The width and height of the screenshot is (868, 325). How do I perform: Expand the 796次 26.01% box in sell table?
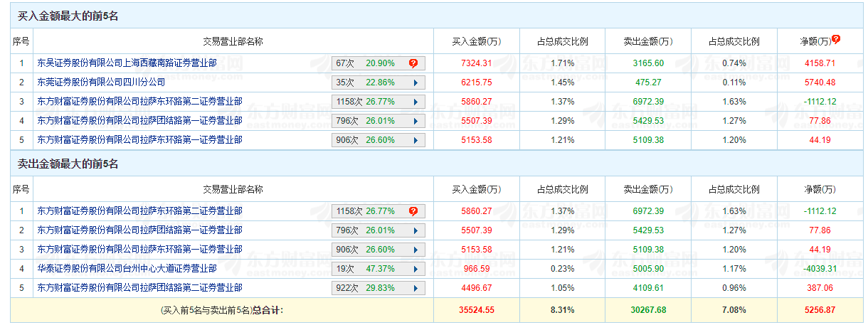(379, 230)
